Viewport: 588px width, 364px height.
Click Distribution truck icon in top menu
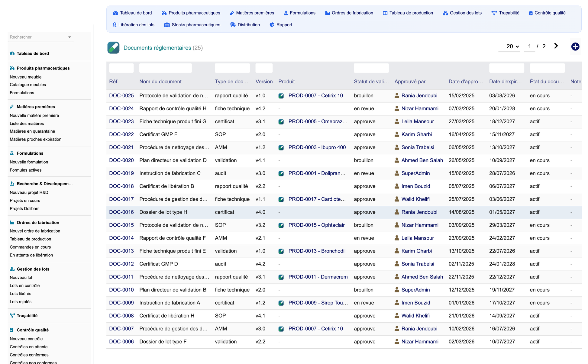click(x=233, y=25)
